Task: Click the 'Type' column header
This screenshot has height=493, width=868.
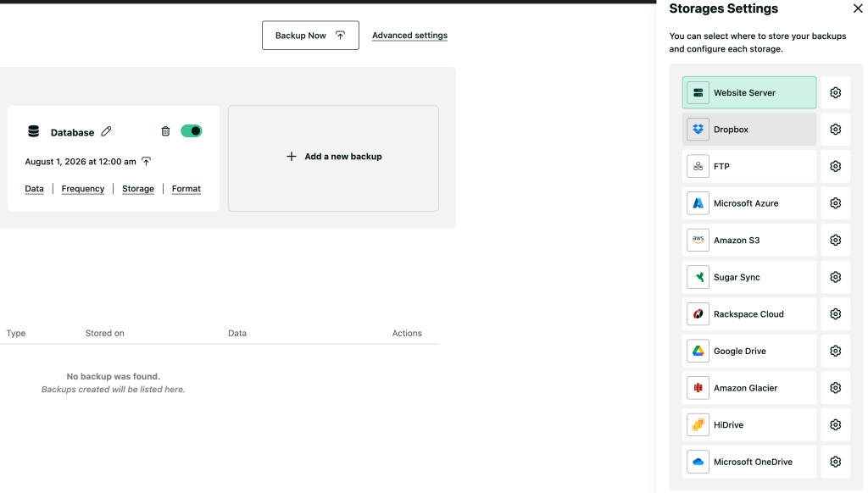Action: pos(16,333)
